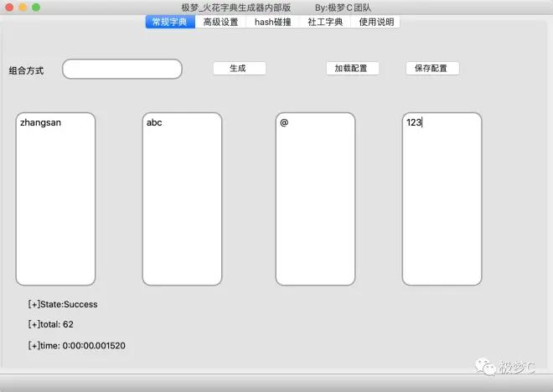
Task: Click the 组合方式 label
Action: tap(26, 70)
